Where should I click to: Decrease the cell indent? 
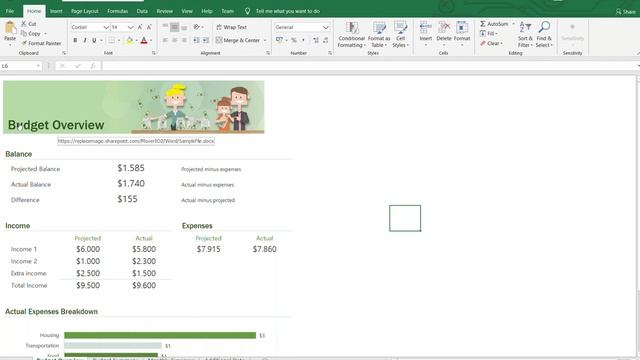(196, 40)
